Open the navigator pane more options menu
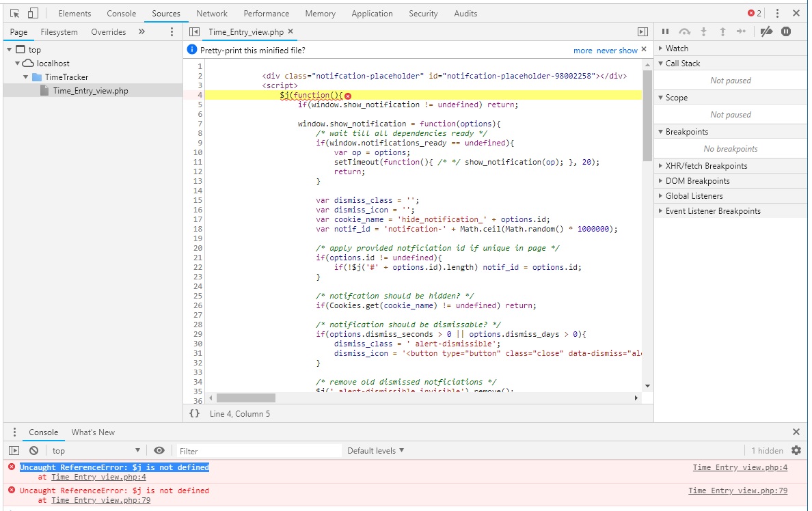This screenshot has height=511, width=812. pos(172,32)
